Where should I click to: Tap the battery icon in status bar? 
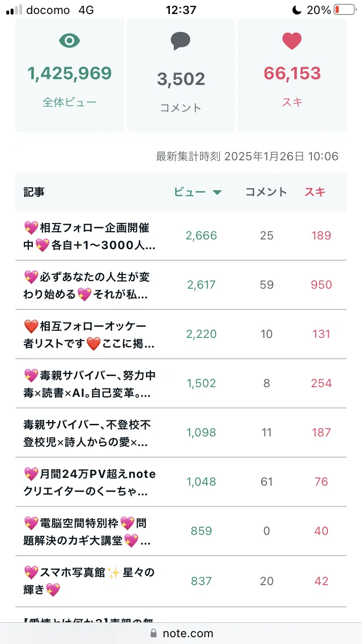(344, 10)
